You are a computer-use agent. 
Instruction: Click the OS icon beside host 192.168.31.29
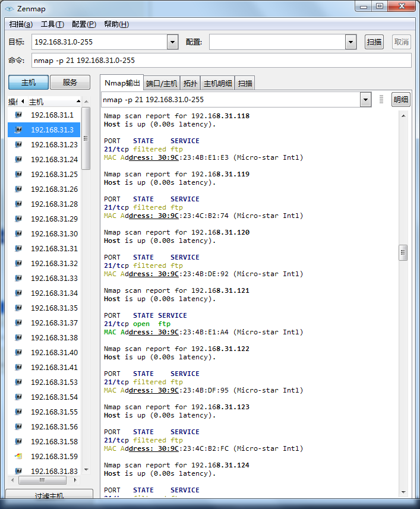click(x=19, y=219)
